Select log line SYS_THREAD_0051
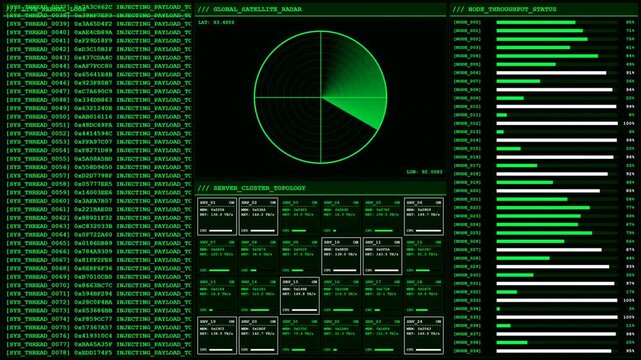 coord(99,125)
